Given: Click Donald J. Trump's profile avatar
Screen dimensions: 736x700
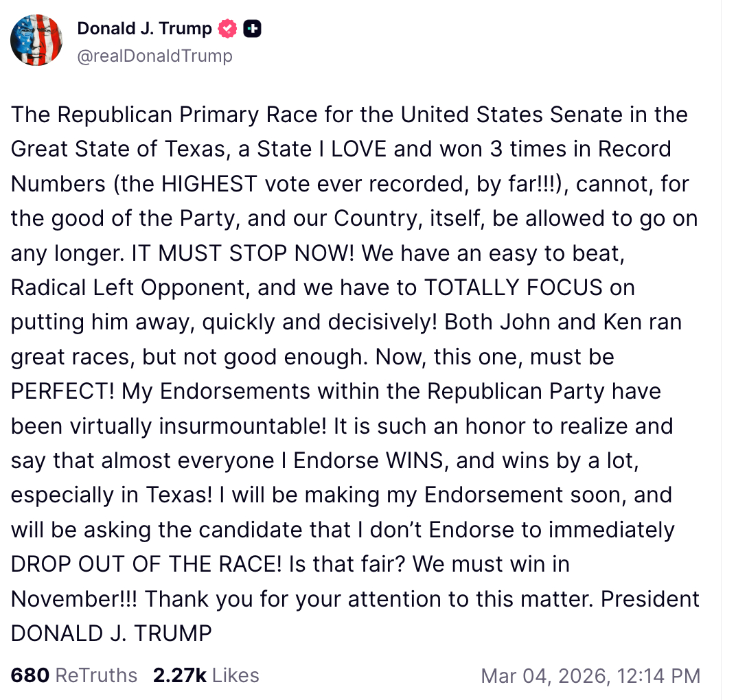Looking at the screenshot, I should (x=37, y=39).
